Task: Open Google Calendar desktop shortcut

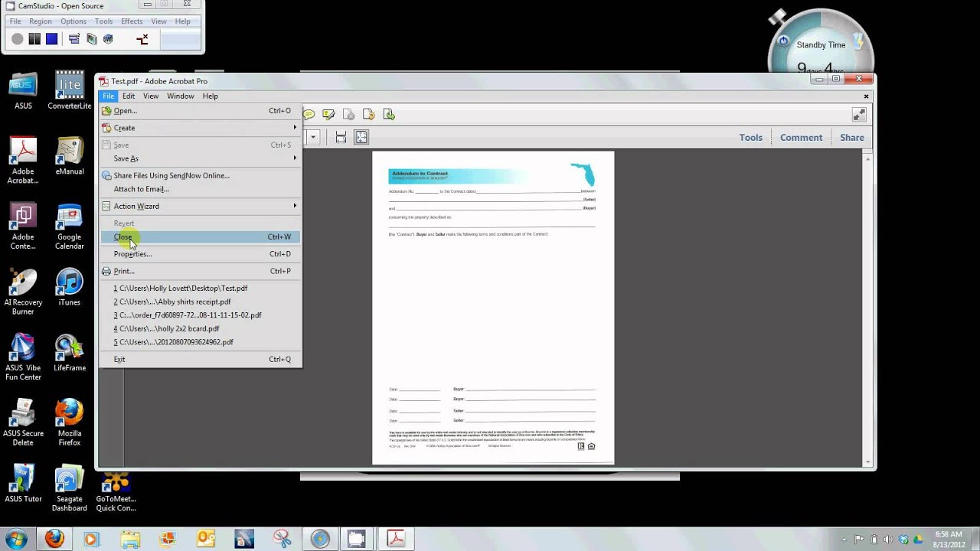Action: (69, 227)
